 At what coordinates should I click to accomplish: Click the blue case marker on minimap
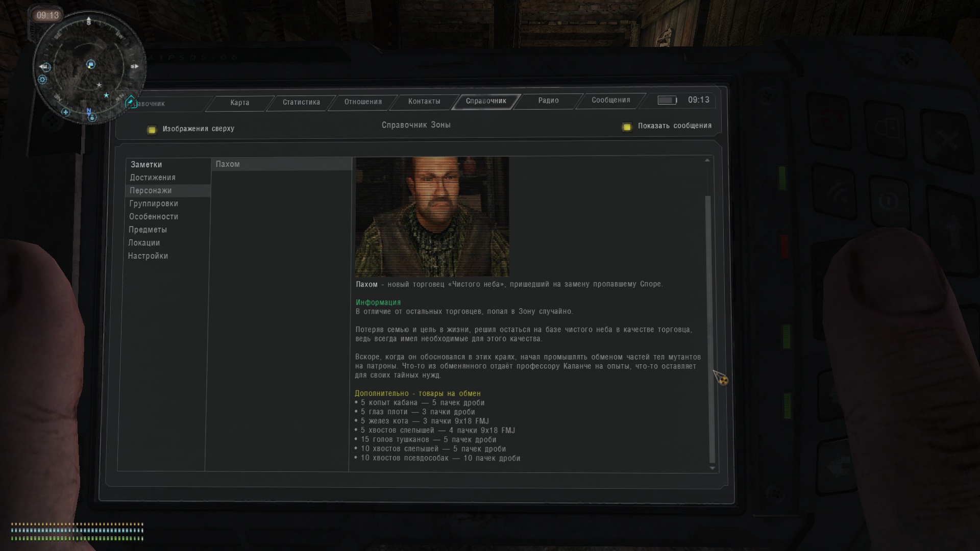pyautogui.click(x=90, y=64)
